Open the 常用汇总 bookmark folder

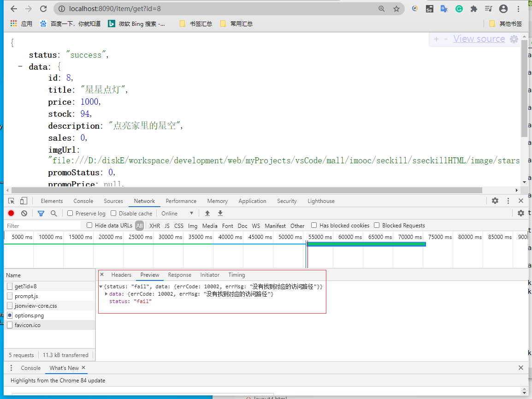tap(237, 24)
